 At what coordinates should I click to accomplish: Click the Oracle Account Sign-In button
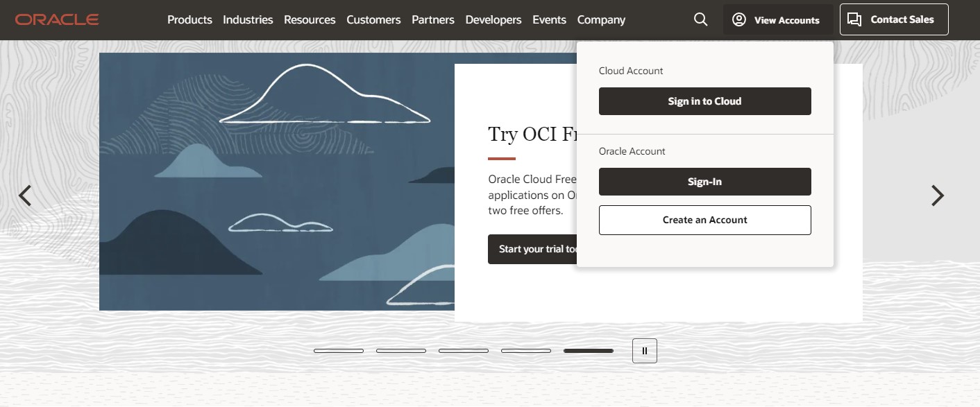tap(705, 182)
